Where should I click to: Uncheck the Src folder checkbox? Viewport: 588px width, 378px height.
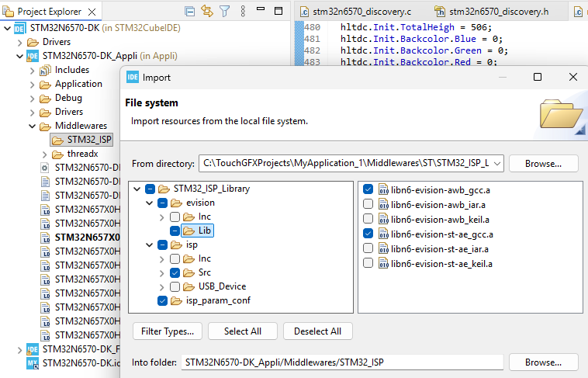pyautogui.click(x=175, y=273)
